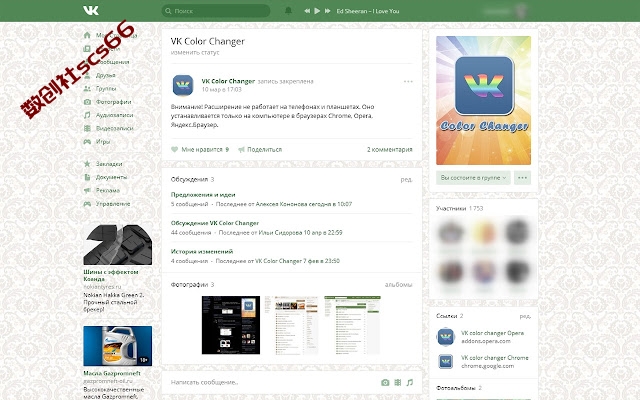Open Закладки in the sidebar

(109, 164)
